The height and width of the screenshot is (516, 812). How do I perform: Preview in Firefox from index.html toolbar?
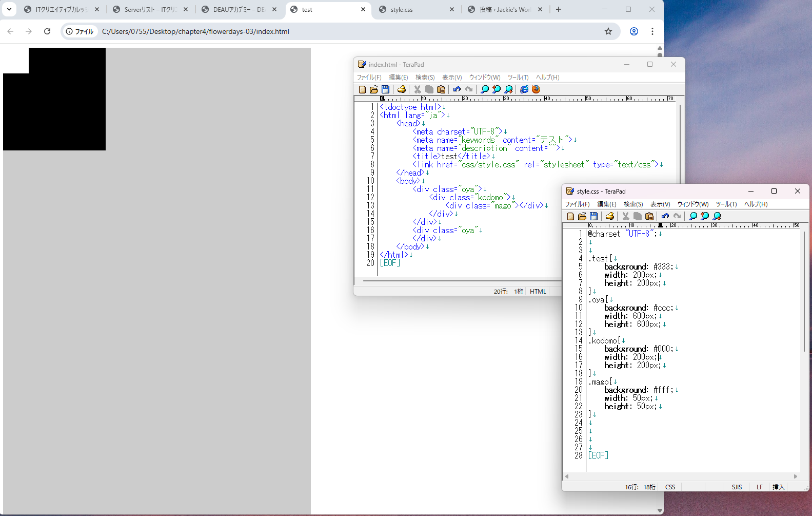click(536, 89)
